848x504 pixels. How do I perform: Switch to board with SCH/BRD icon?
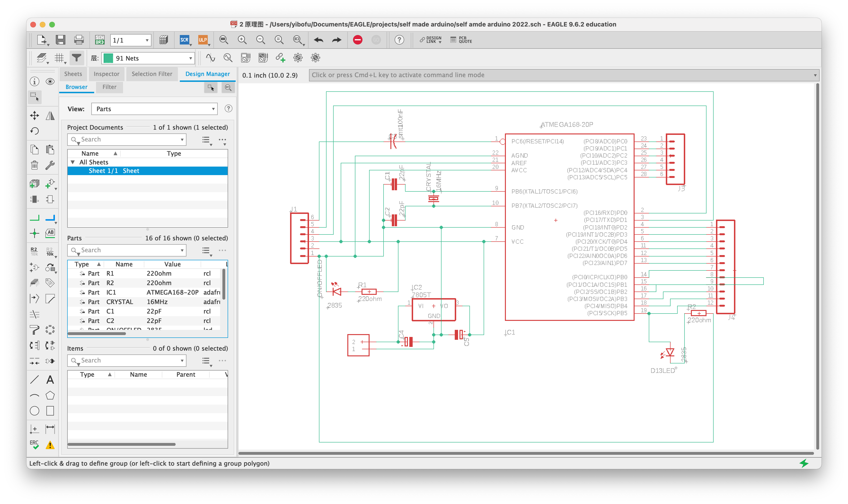pyautogui.click(x=100, y=40)
